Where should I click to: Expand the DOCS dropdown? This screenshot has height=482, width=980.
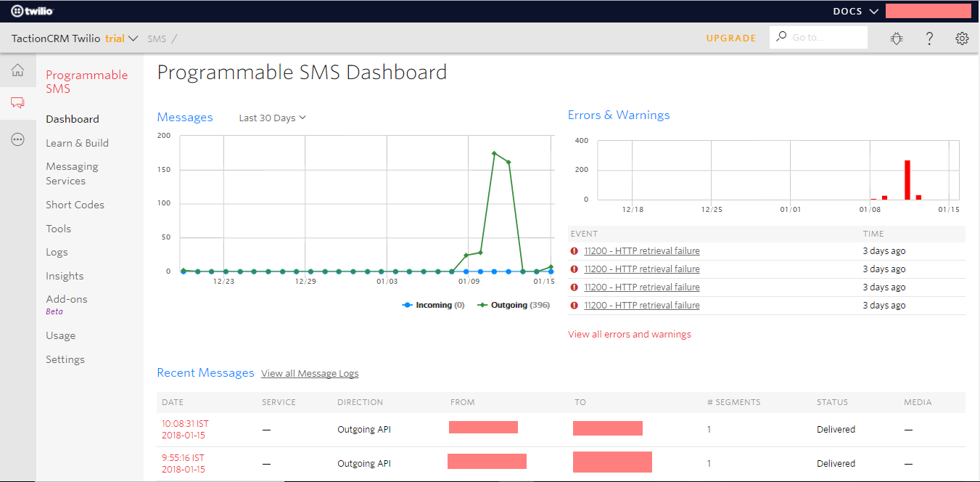coord(856,11)
